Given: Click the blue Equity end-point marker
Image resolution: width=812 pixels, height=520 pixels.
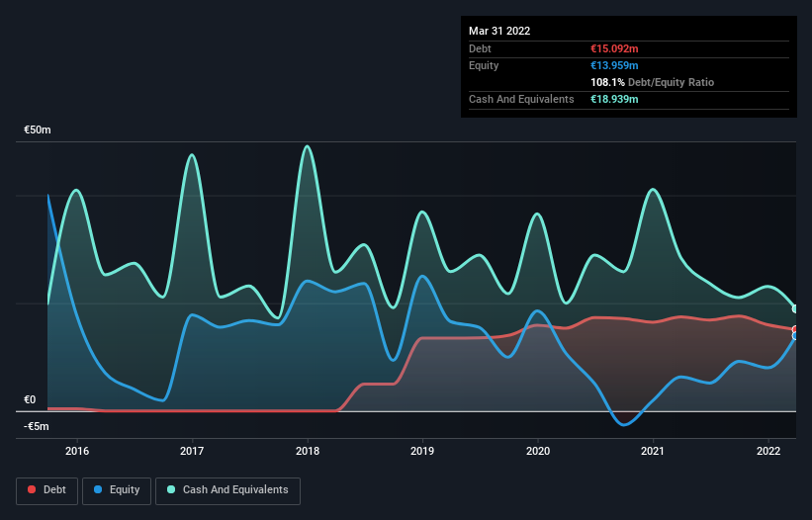Looking at the screenshot, I should (x=795, y=336).
